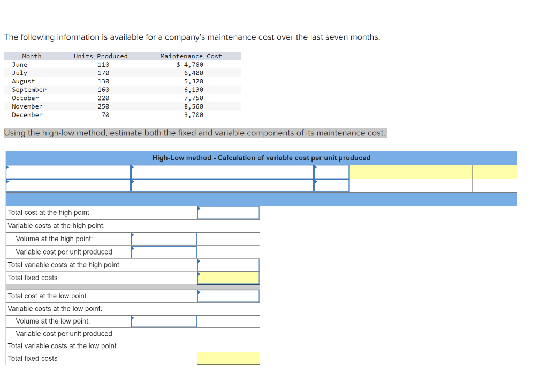Click the 'Maintenance Cost' column header
The image size is (548, 392).
tap(191, 56)
